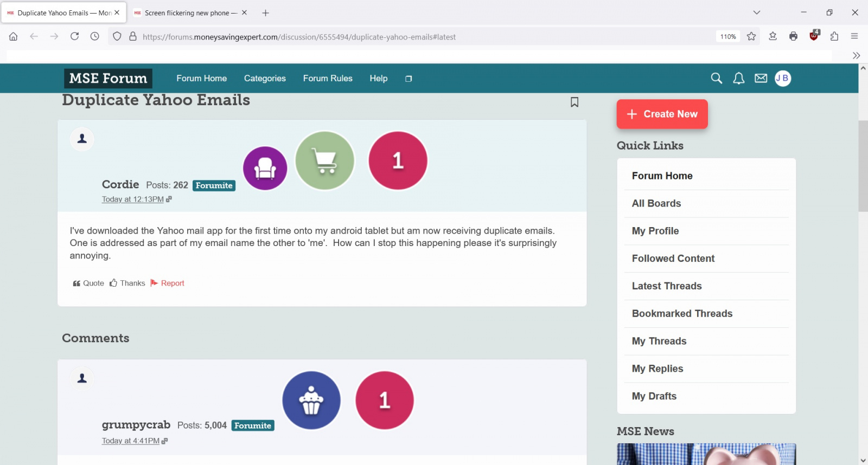Open Forum Home in the top navigation
Image resolution: width=868 pixels, height=465 pixels.
201,79
